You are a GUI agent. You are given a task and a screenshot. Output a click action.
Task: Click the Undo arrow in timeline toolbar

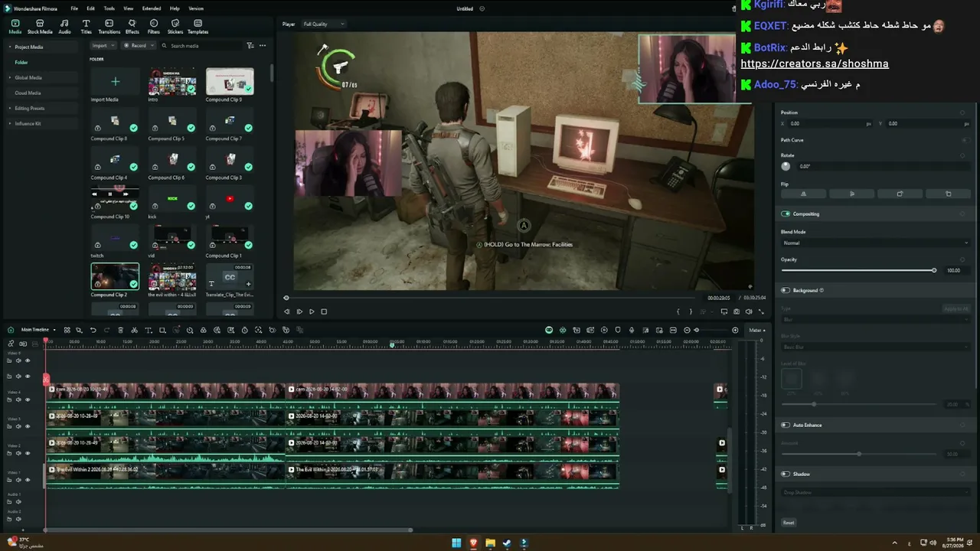tap(93, 330)
